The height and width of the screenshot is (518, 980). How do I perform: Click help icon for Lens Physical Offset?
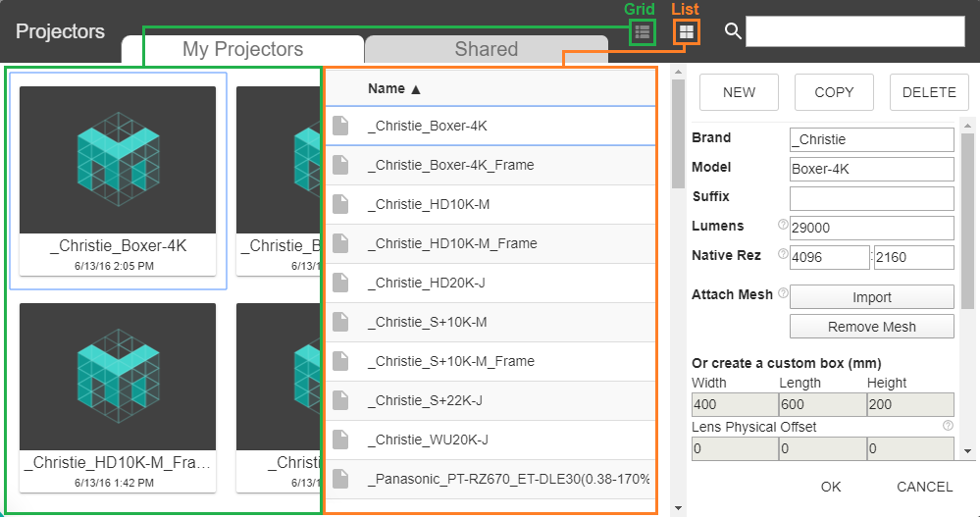(948, 426)
